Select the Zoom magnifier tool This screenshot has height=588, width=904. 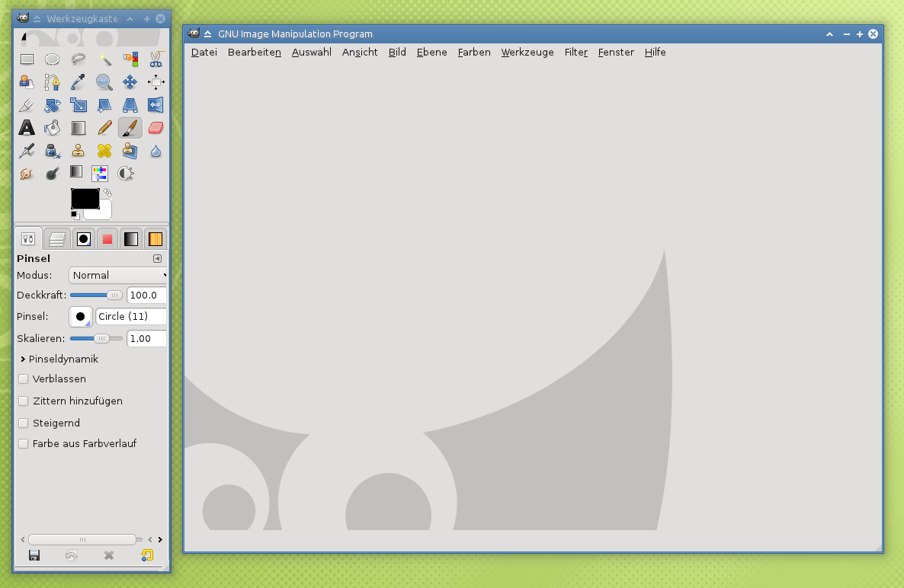point(104,81)
